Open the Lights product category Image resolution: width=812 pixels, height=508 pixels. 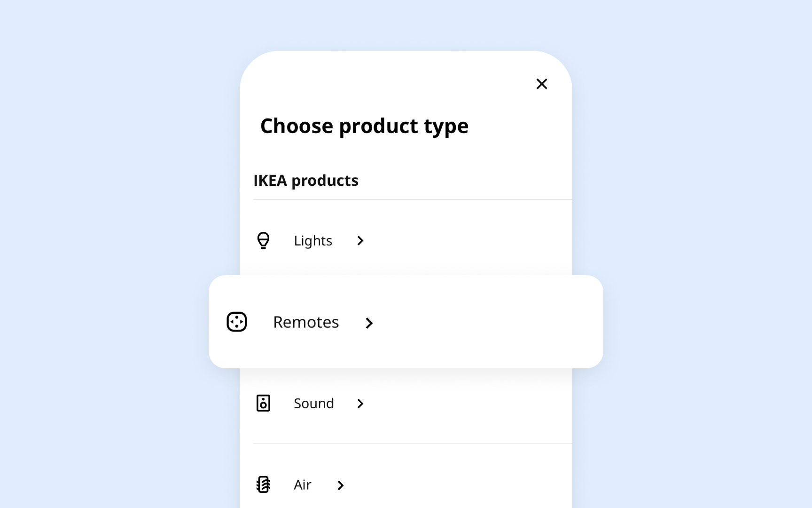coord(312,240)
